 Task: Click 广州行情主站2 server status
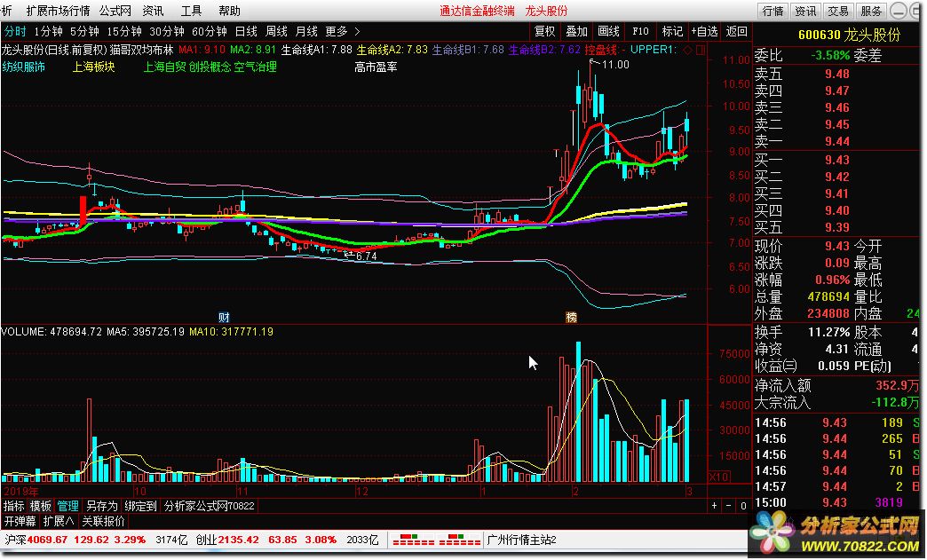click(521, 540)
